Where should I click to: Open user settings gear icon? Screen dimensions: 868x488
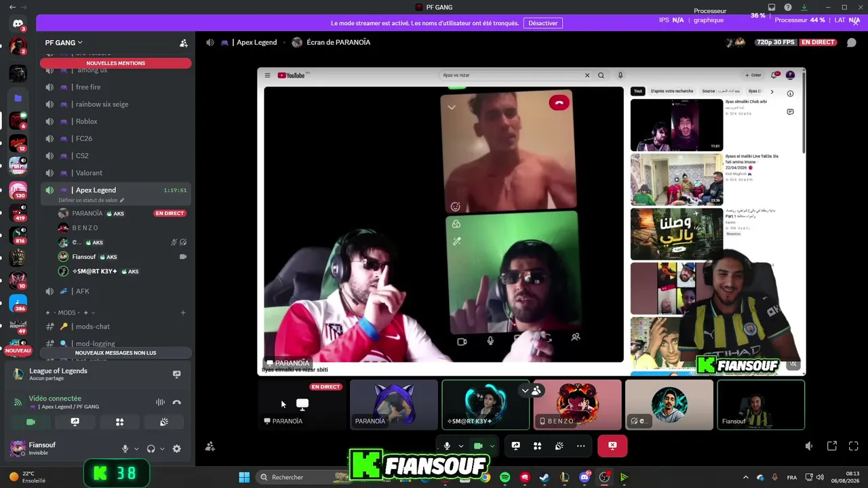tap(176, 449)
